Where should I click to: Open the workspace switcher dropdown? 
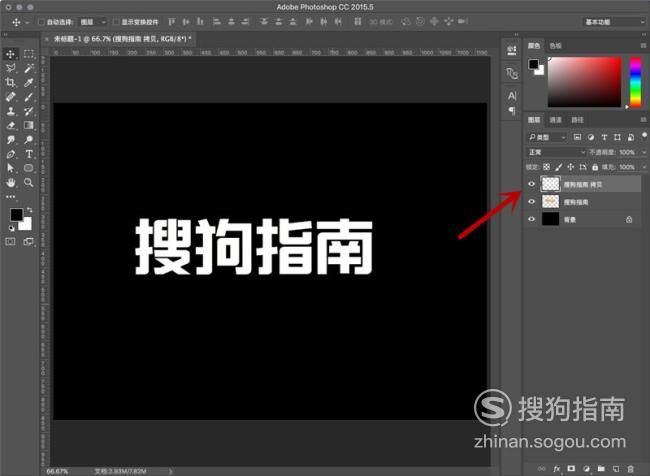pos(615,22)
